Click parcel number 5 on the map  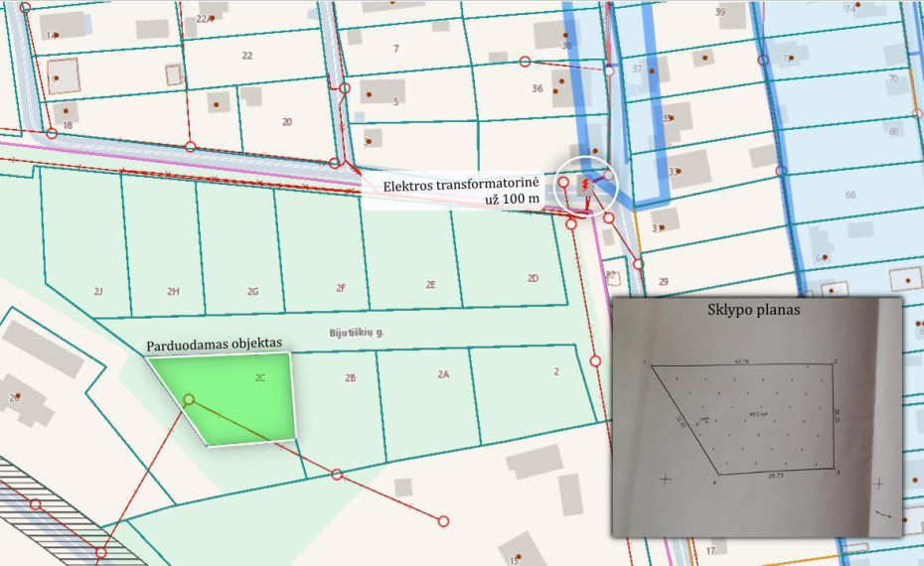396,102
